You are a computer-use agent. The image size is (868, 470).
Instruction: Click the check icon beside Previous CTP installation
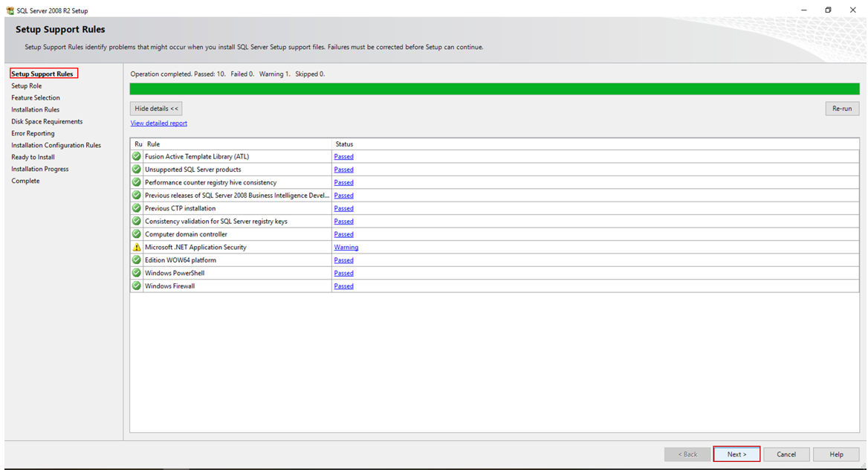(137, 207)
